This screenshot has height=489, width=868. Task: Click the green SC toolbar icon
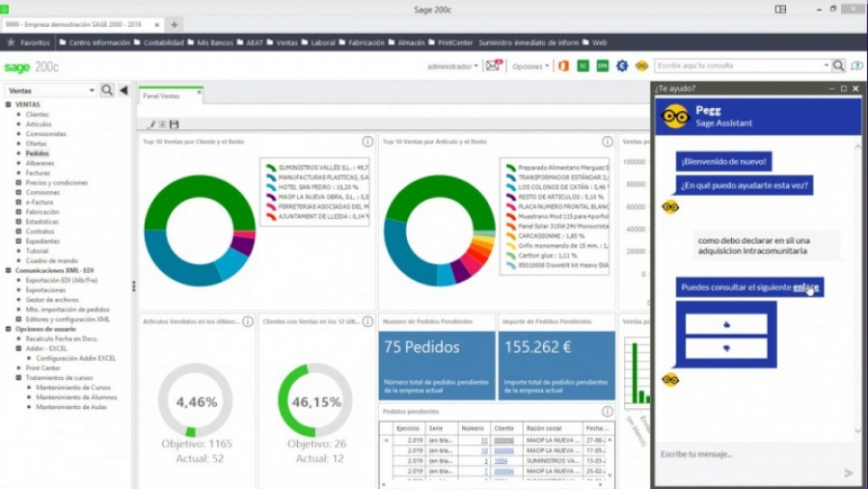tap(583, 66)
